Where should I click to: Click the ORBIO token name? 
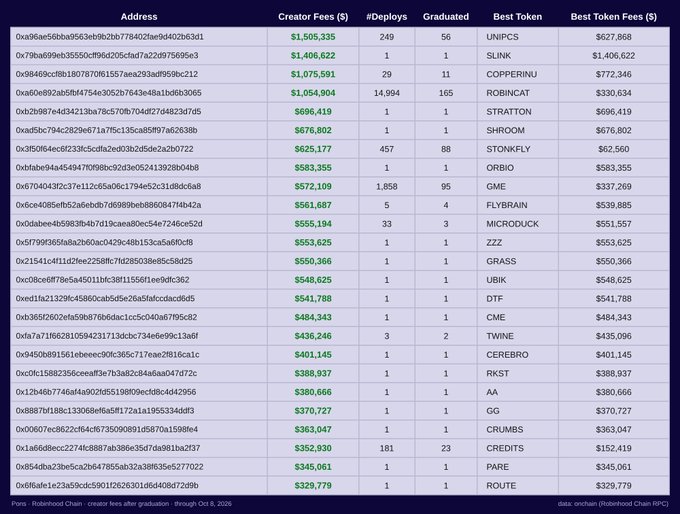(x=500, y=167)
